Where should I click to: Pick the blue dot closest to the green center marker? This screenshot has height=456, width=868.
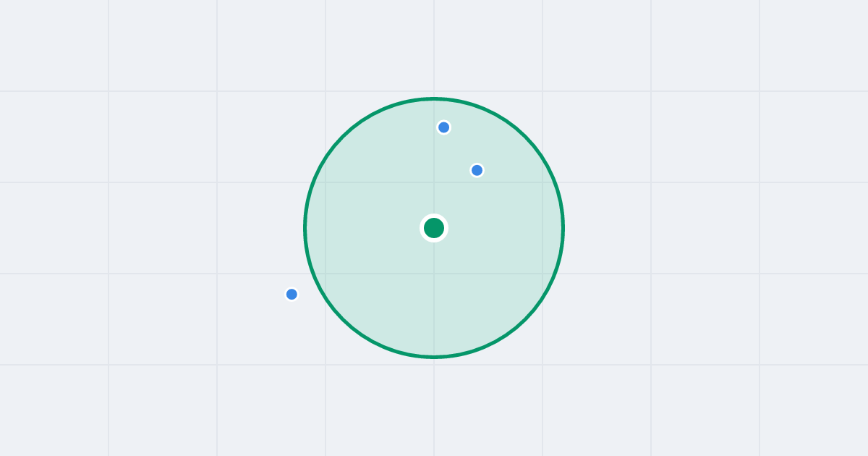(477, 170)
